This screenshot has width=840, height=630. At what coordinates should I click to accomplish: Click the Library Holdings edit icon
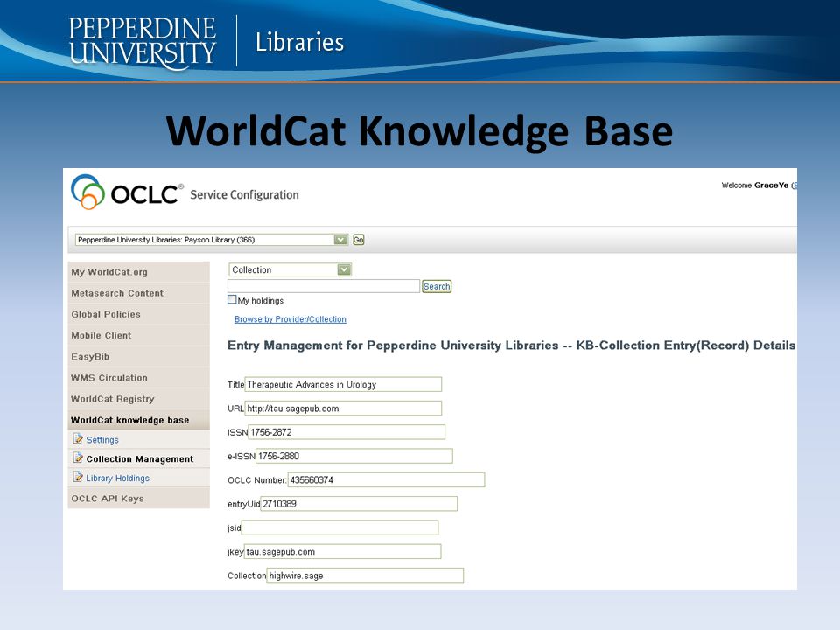point(78,478)
